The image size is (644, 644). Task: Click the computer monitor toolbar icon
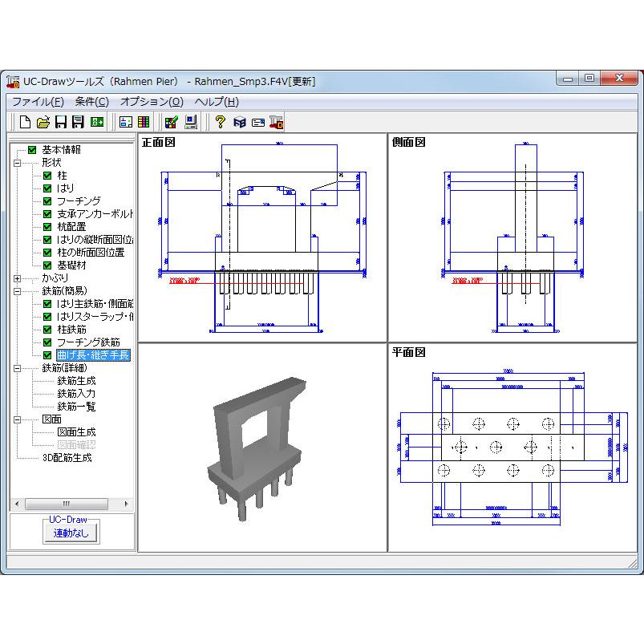coord(191,122)
